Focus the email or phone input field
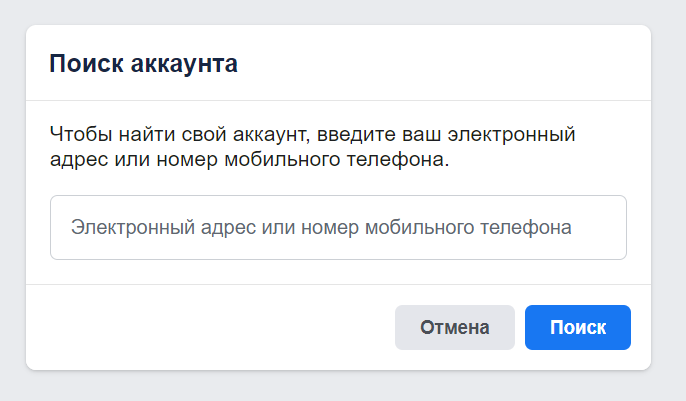 point(338,228)
